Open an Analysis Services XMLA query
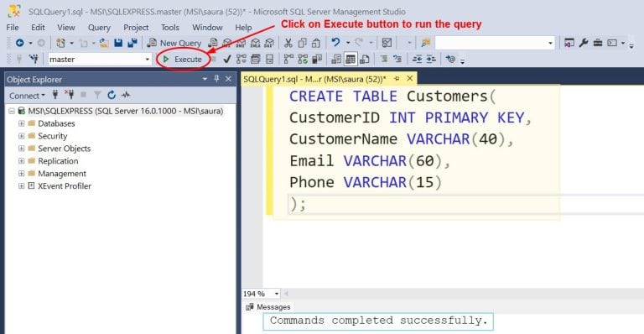Screen dimensions: 644x334 (x=255, y=43)
